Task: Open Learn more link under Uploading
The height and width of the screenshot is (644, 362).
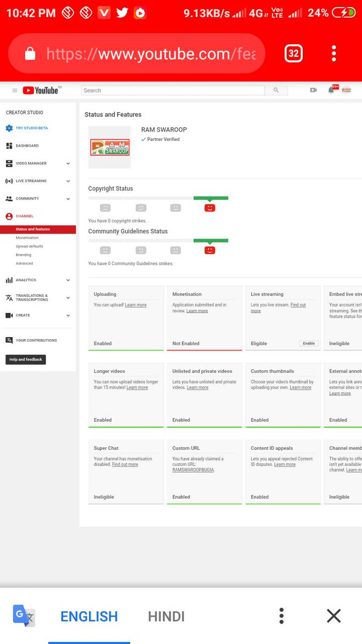Action: 136,305
